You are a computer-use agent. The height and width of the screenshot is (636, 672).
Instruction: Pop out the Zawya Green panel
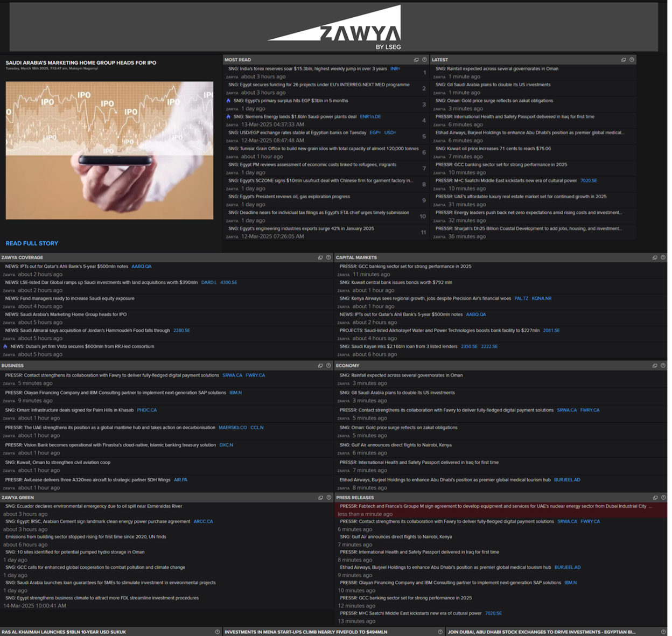[320, 498]
